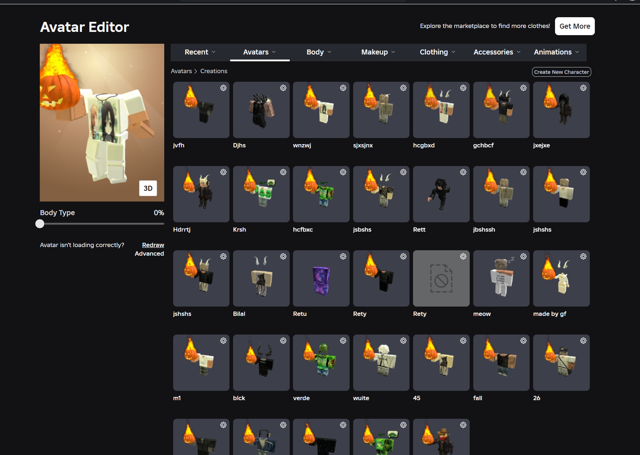
Task: Switch to the Body tab
Action: coord(319,52)
